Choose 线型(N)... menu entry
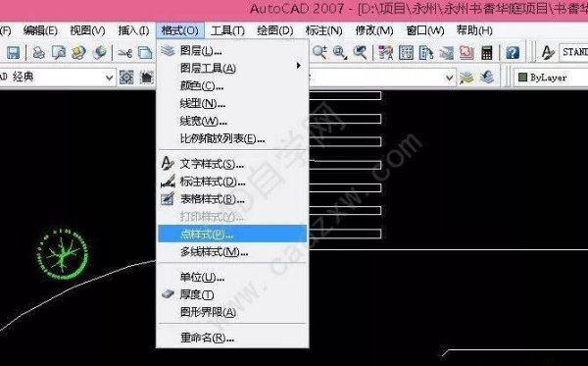Screen dimensions: 588x366 [x=232, y=104]
